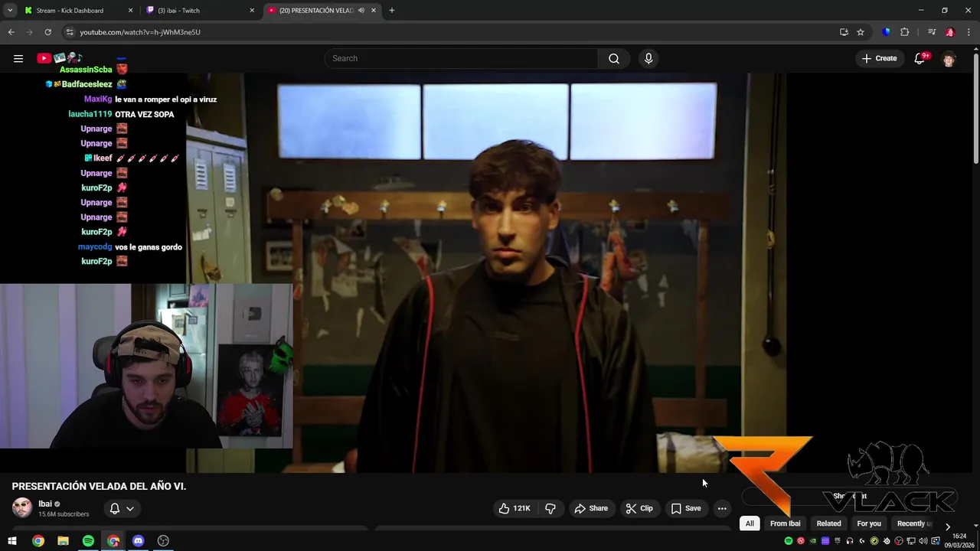
Task: Open the tab search dropdown arrow
Action: point(10,11)
